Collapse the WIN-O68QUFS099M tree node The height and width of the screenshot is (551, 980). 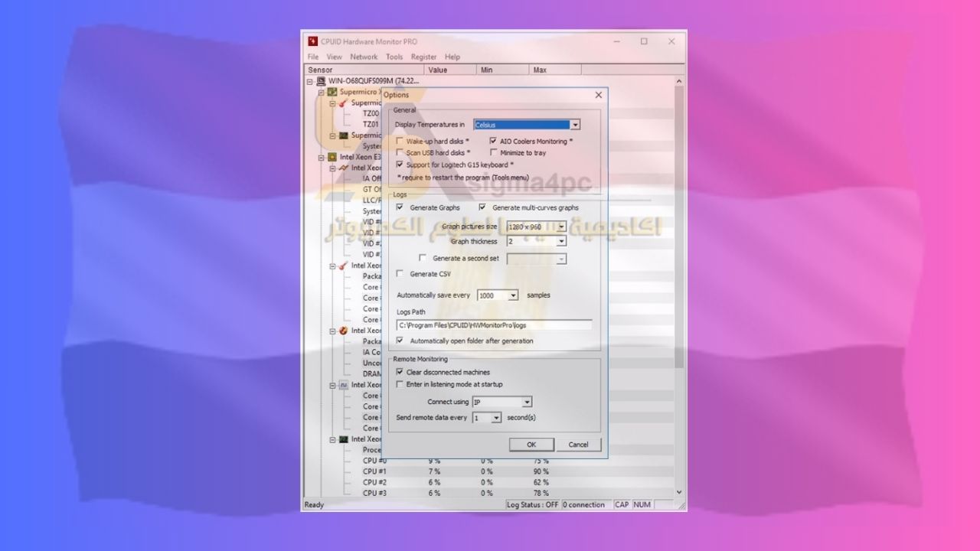click(310, 81)
